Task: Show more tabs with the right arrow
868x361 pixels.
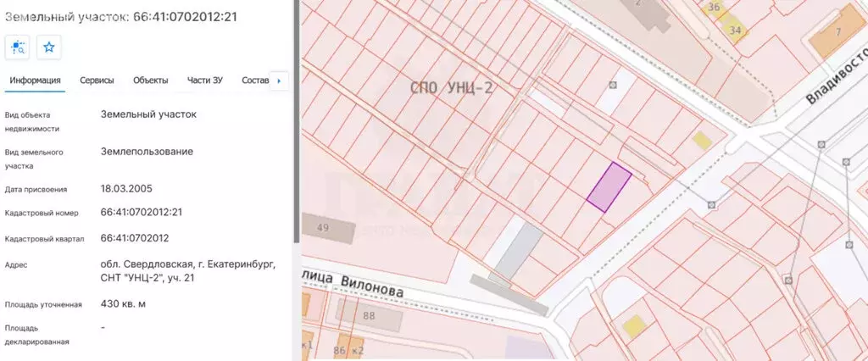Action: point(279,81)
